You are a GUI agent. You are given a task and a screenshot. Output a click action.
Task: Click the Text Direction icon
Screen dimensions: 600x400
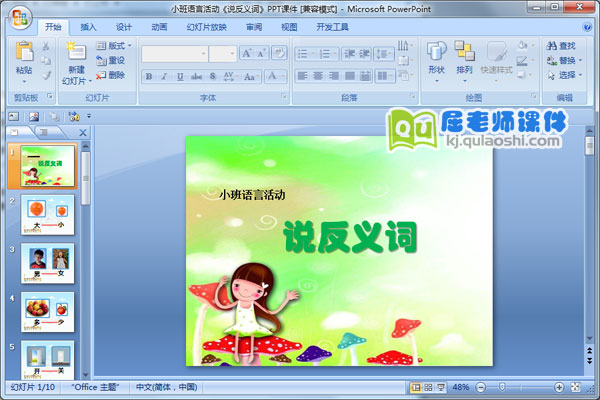click(x=405, y=46)
